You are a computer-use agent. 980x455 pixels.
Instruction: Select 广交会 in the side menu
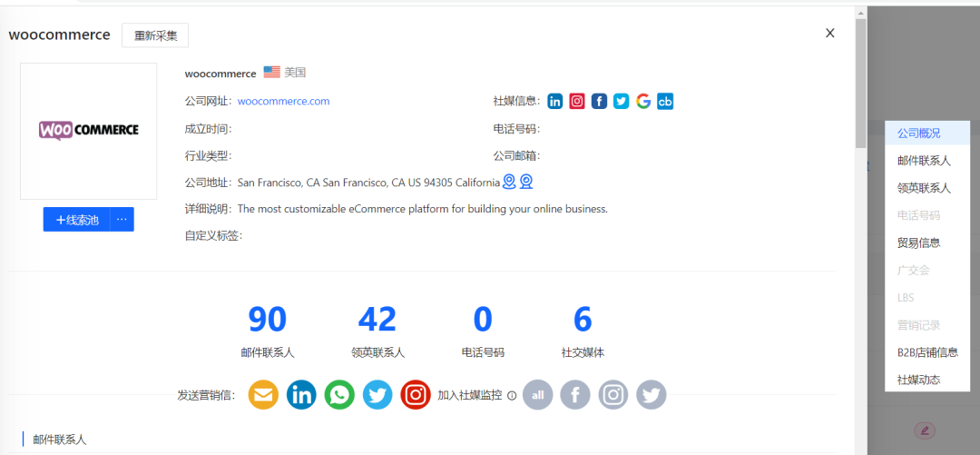click(x=927, y=271)
